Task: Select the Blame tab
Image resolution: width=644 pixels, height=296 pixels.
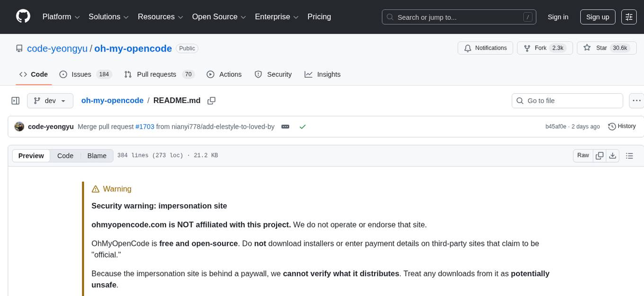Action: (x=97, y=156)
